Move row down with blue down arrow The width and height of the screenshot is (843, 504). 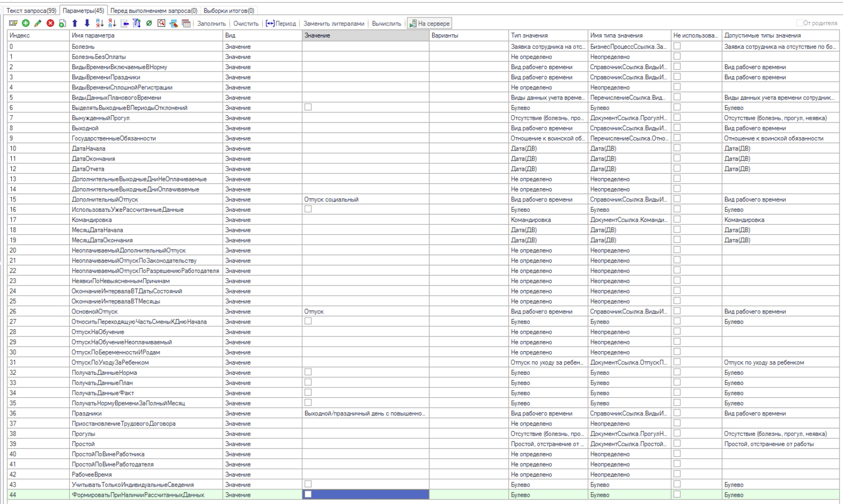(87, 23)
